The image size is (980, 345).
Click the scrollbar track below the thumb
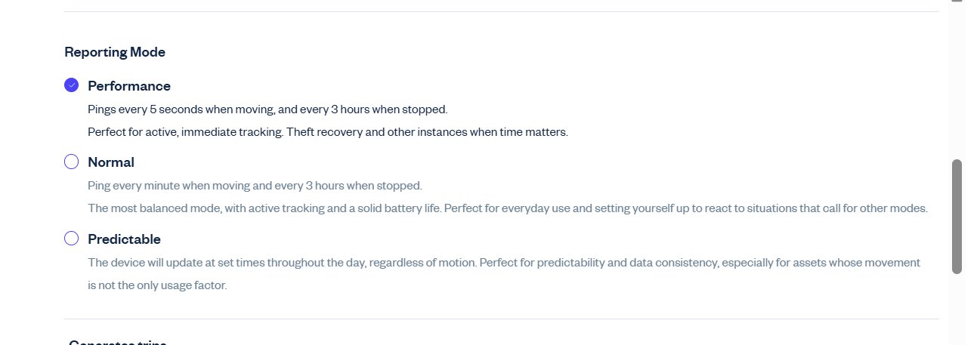coord(957,310)
